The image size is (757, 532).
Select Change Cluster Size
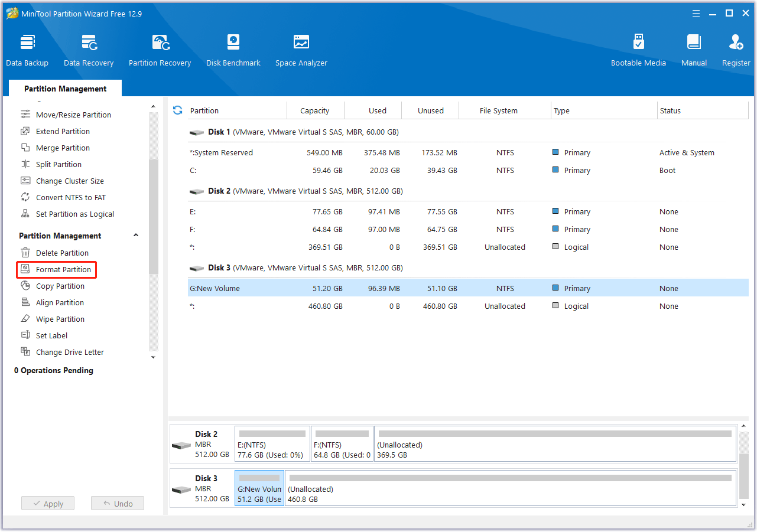pos(70,181)
